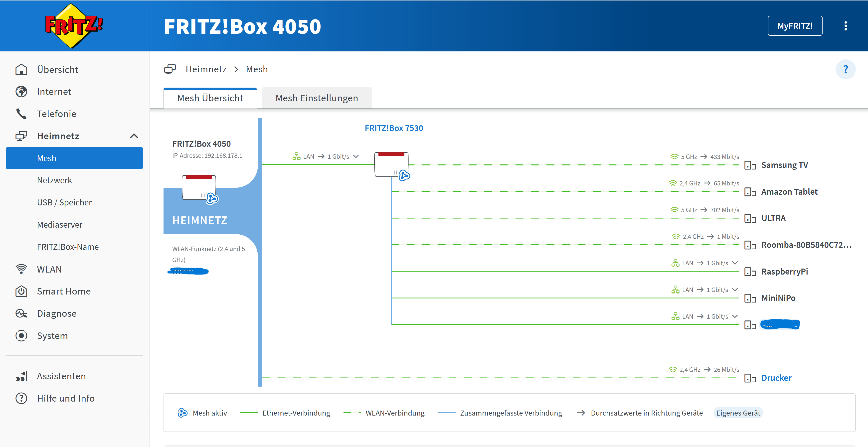Click Heimnetz in the breadcrumb
868x447 pixels.
coord(206,69)
